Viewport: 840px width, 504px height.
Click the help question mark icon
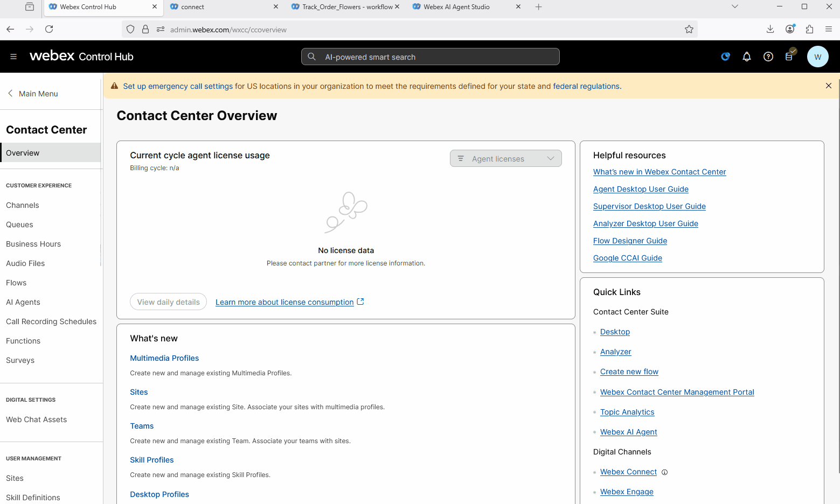click(x=768, y=57)
